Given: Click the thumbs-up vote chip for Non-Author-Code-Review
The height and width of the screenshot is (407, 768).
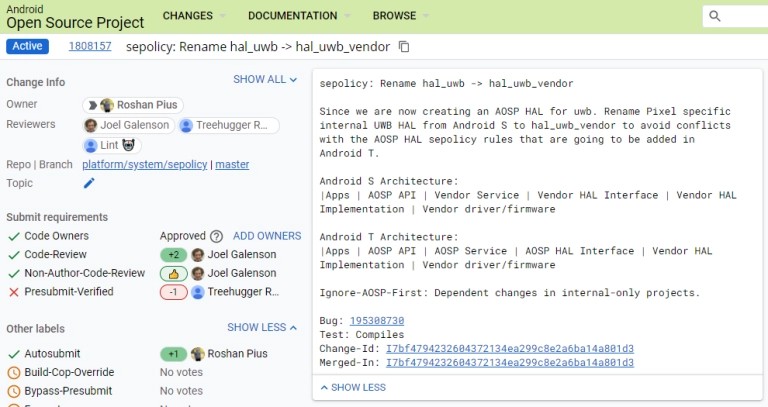Looking at the screenshot, I should [173, 274].
